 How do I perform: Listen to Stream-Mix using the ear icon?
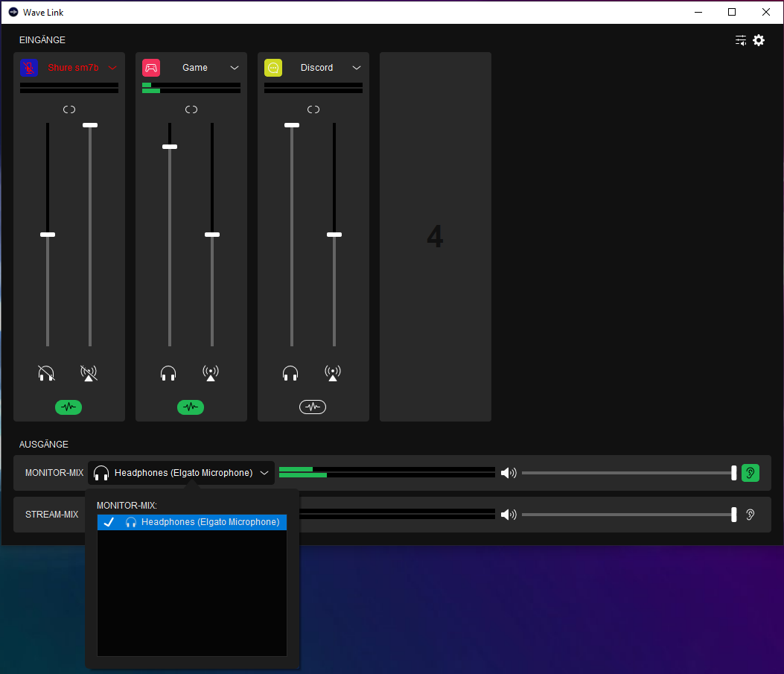click(x=750, y=515)
